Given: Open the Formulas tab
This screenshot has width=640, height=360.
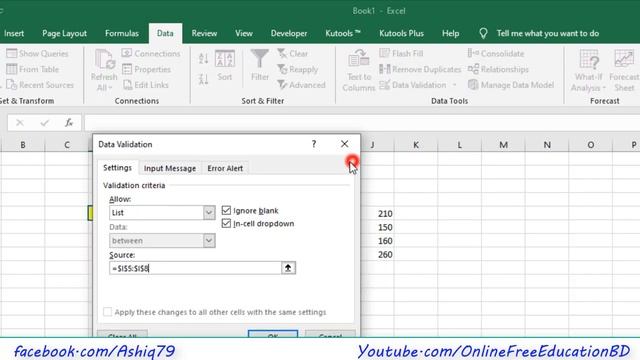Looking at the screenshot, I should 122,33.
